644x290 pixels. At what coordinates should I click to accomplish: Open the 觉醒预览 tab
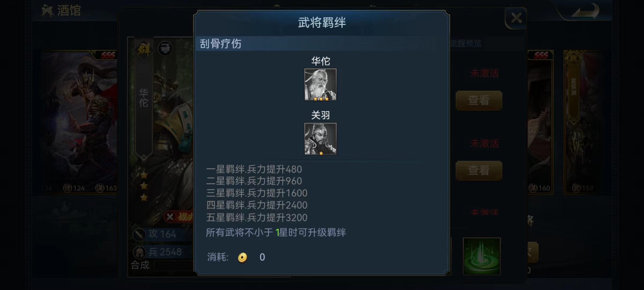tap(466, 43)
